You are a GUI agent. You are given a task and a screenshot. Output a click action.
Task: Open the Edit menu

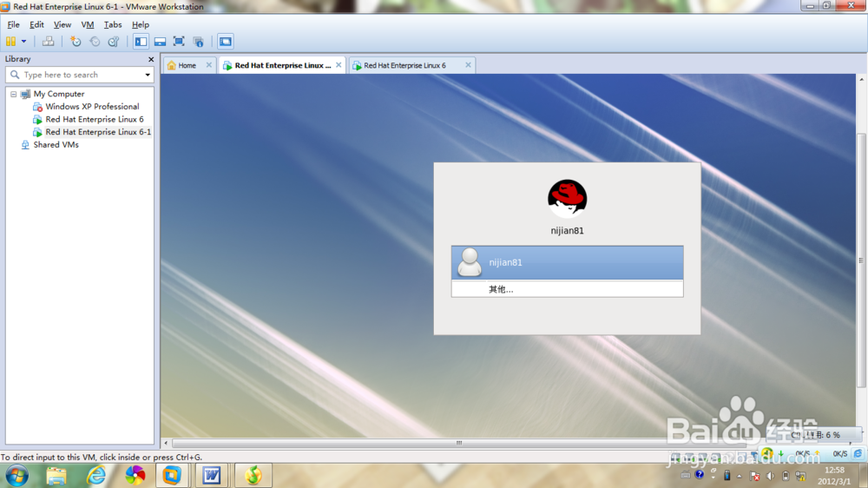coord(36,25)
